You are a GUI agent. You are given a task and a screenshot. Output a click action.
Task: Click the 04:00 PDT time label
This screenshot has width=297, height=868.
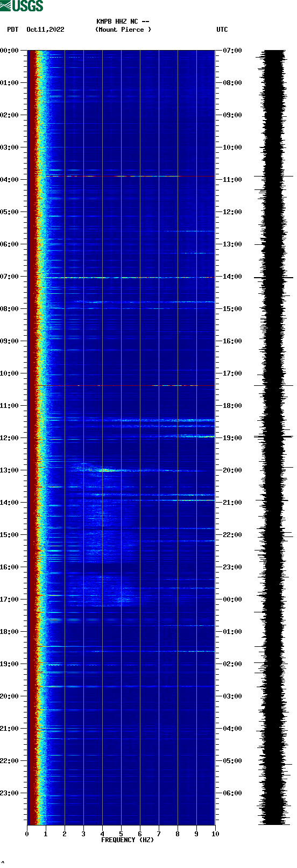[x=9, y=180]
